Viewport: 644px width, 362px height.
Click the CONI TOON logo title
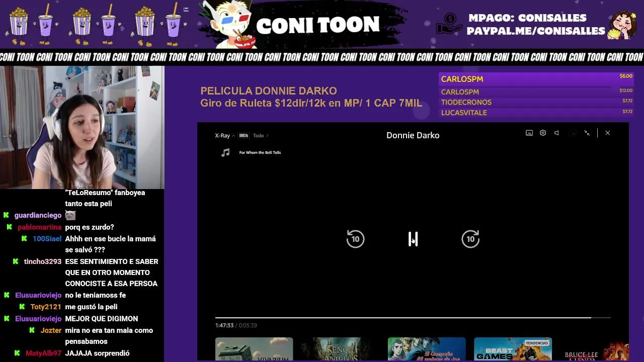pos(317,25)
